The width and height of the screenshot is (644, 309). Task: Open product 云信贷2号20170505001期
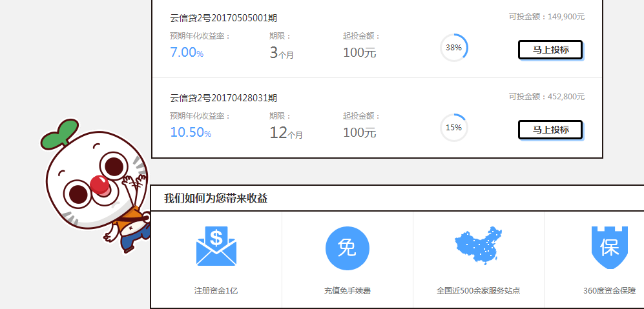pyautogui.click(x=223, y=18)
